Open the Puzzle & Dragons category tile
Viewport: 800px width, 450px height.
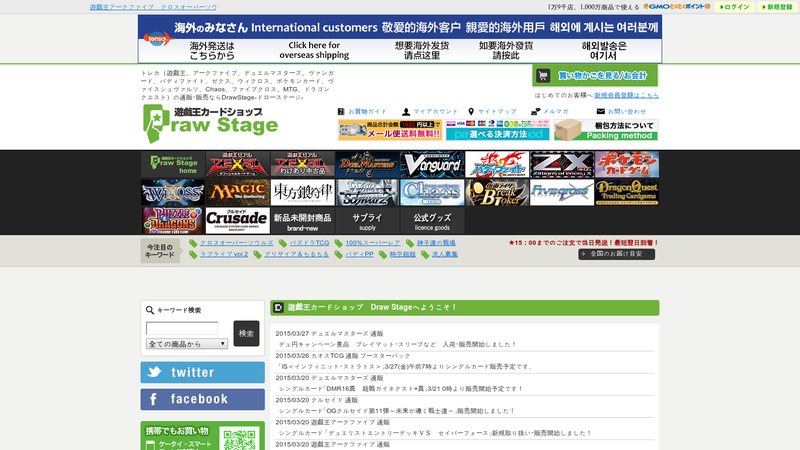(x=173, y=220)
